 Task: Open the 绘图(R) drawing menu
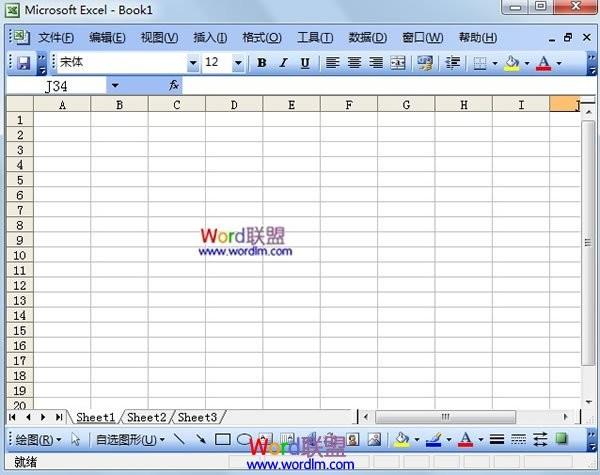coord(38,440)
